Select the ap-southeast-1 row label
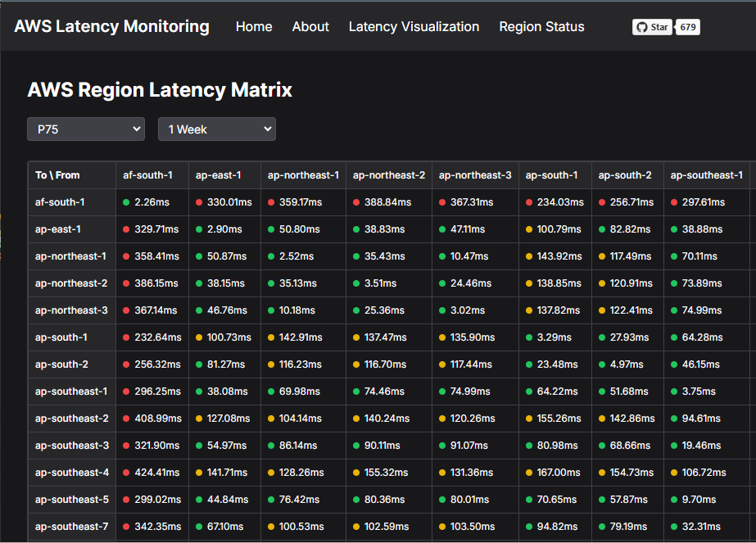 [71, 391]
